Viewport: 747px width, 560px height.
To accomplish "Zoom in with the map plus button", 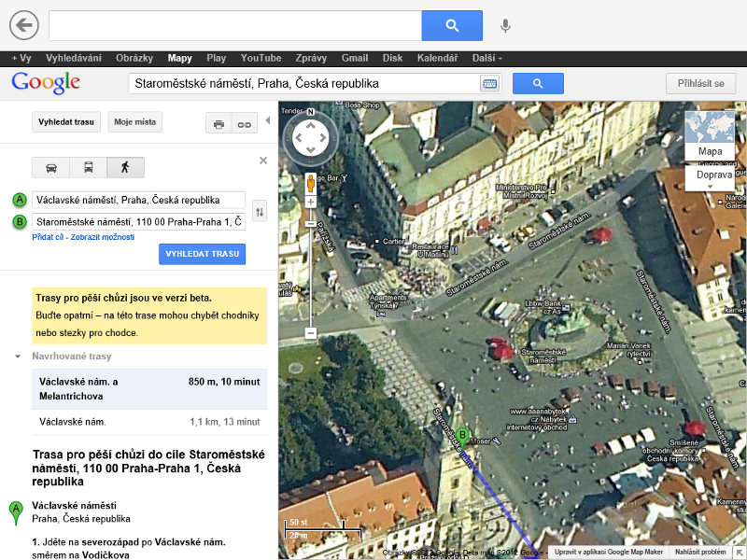I will coord(311,202).
